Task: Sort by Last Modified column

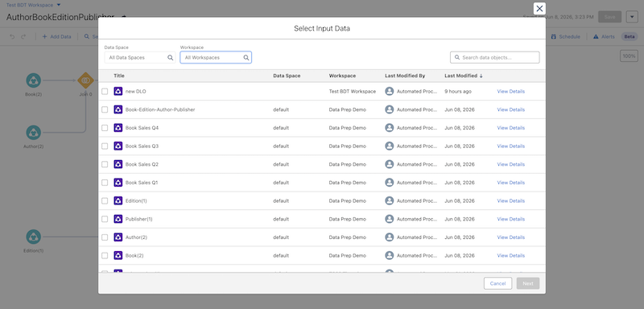Action: (464, 76)
